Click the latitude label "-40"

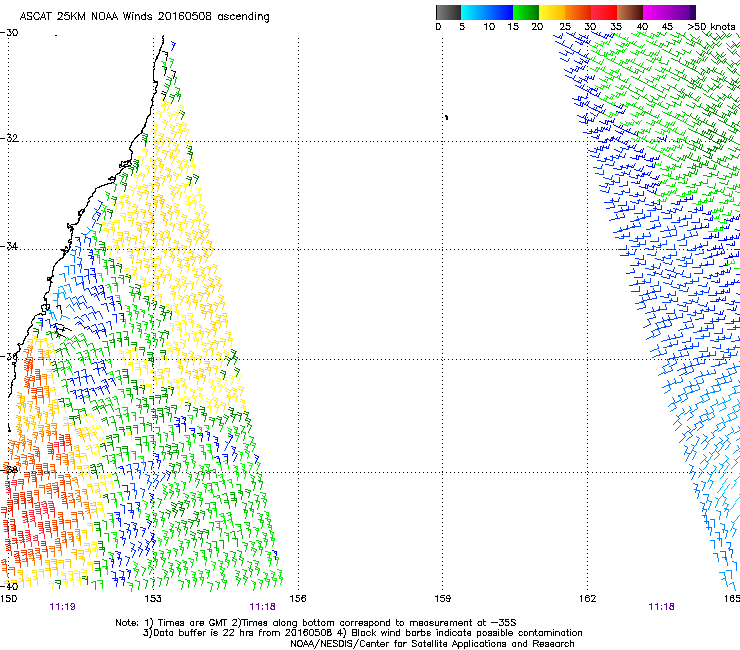click(9, 587)
